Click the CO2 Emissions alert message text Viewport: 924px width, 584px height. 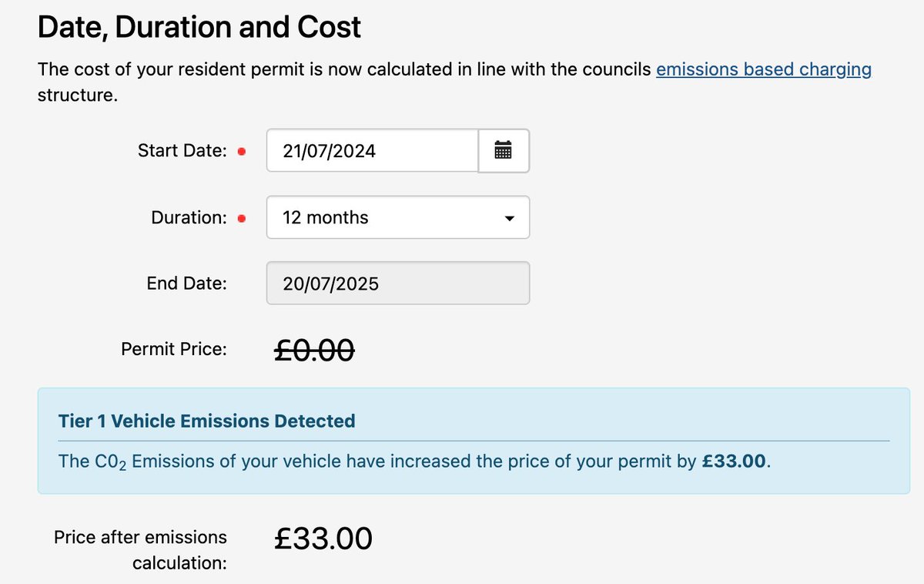click(377, 461)
